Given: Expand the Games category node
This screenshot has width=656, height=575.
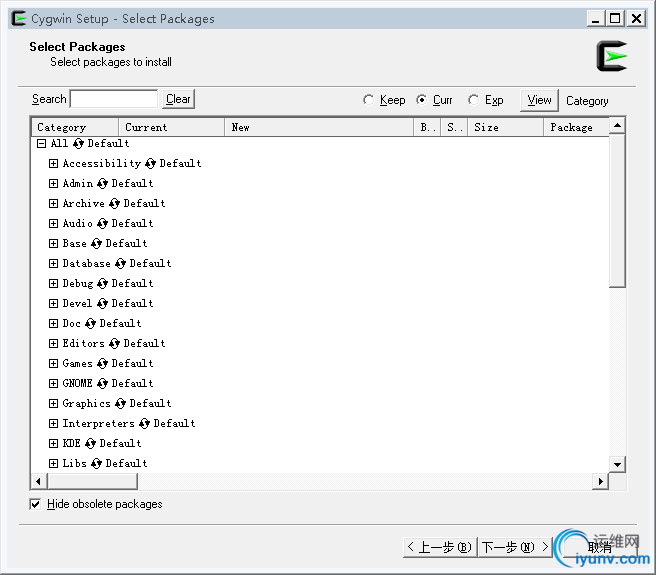Looking at the screenshot, I should 53,364.
